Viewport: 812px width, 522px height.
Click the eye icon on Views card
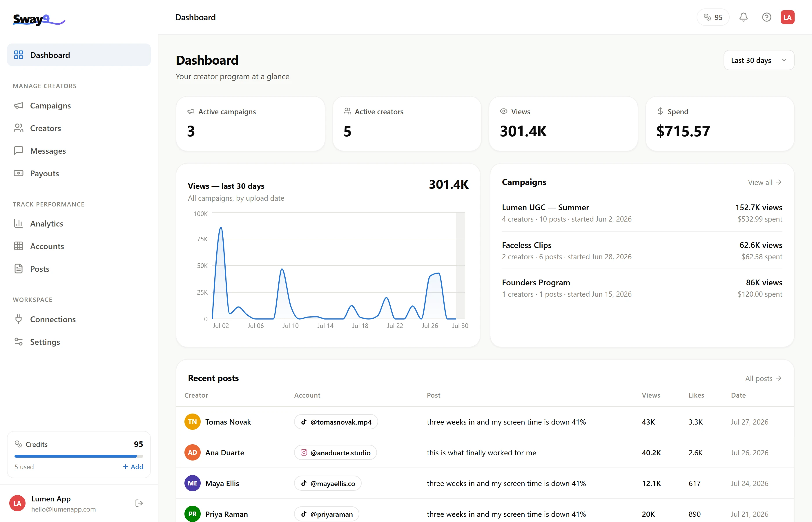pos(504,111)
